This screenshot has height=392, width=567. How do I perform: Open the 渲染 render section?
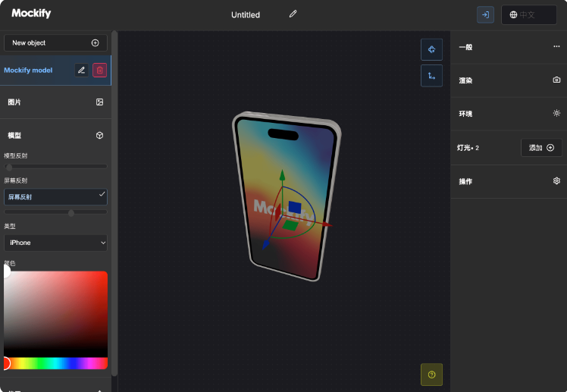point(509,80)
